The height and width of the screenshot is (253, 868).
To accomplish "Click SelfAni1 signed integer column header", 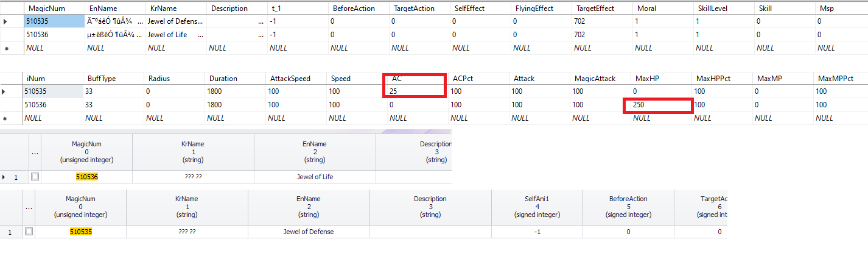I will pos(537,207).
